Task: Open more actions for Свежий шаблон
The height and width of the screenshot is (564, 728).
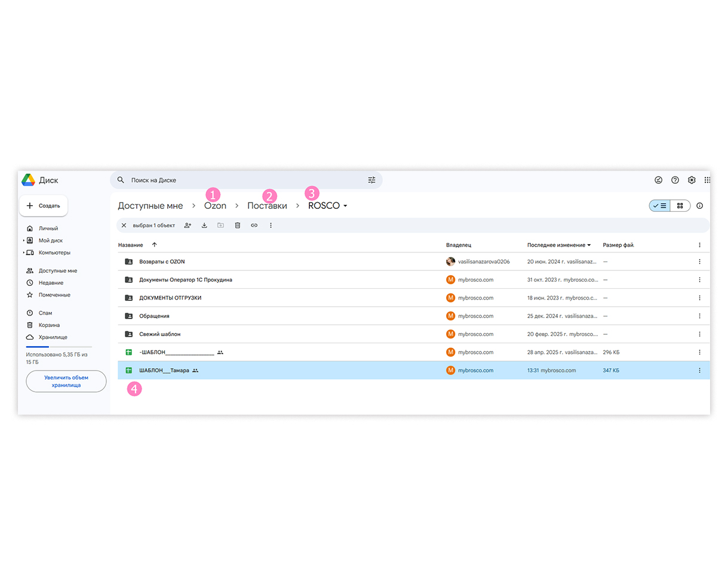Action: pos(699,334)
